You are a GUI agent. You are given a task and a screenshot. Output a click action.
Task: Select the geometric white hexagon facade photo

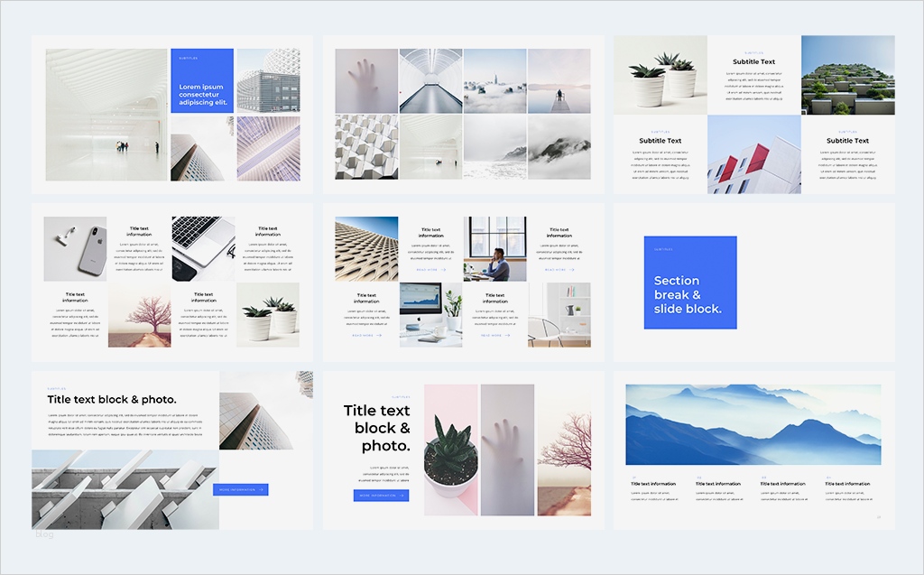pyautogui.click(x=366, y=147)
